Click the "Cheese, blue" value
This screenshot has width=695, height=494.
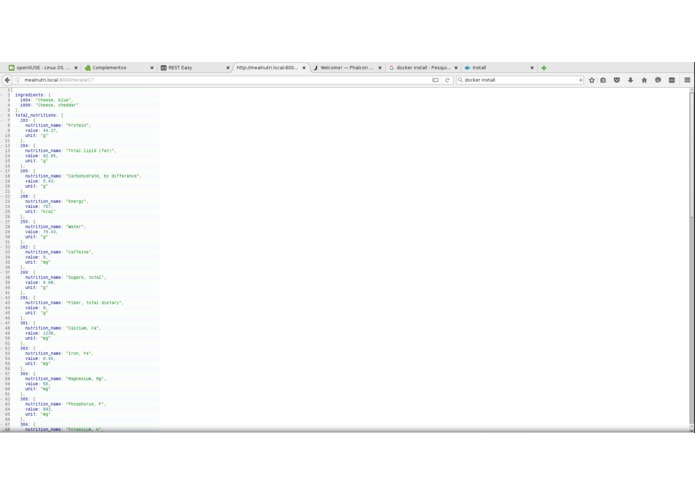click(x=54, y=100)
